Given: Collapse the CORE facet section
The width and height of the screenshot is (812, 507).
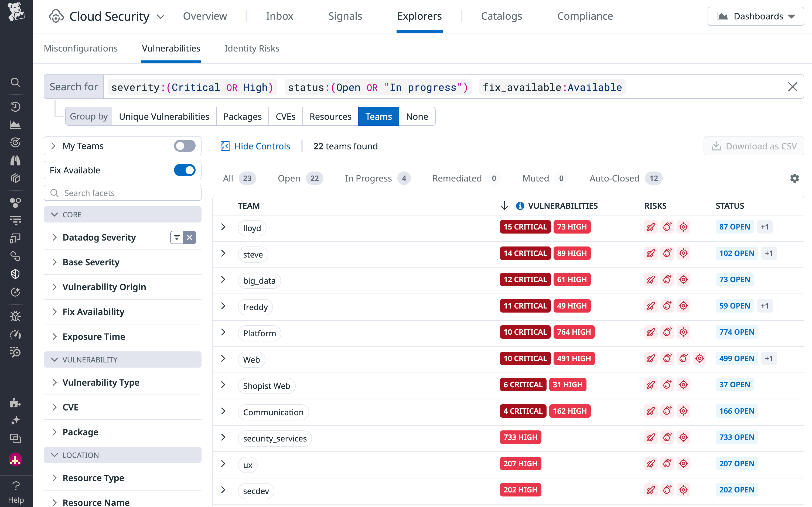Looking at the screenshot, I should pos(55,214).
